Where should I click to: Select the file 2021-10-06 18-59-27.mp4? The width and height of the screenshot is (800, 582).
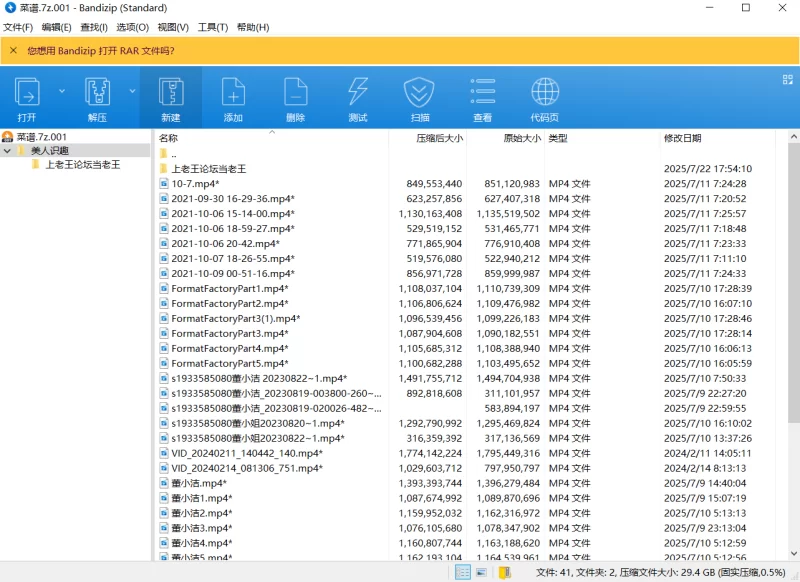(233, 229)
